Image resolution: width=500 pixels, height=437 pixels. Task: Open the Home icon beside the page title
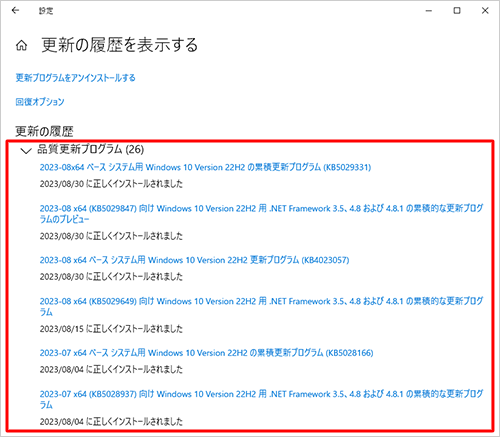click(x=22, y=46)
